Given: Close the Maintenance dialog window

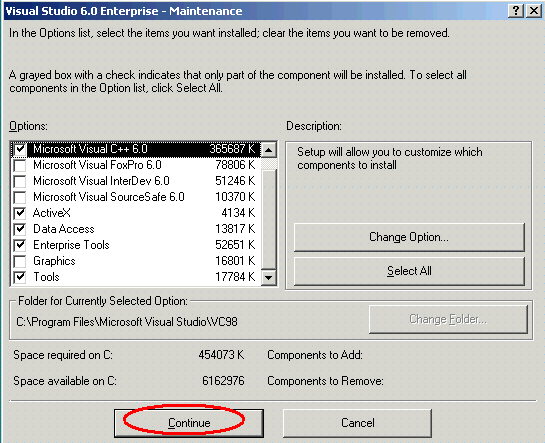Looking at the screenshot, I should (534, 11).
